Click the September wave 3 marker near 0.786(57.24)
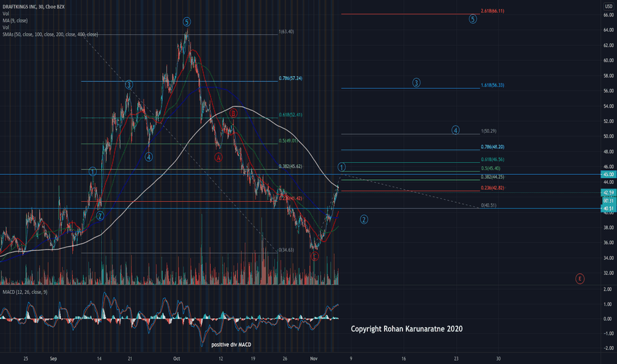The width and height of the screenshot is (617, 364). 128,84
